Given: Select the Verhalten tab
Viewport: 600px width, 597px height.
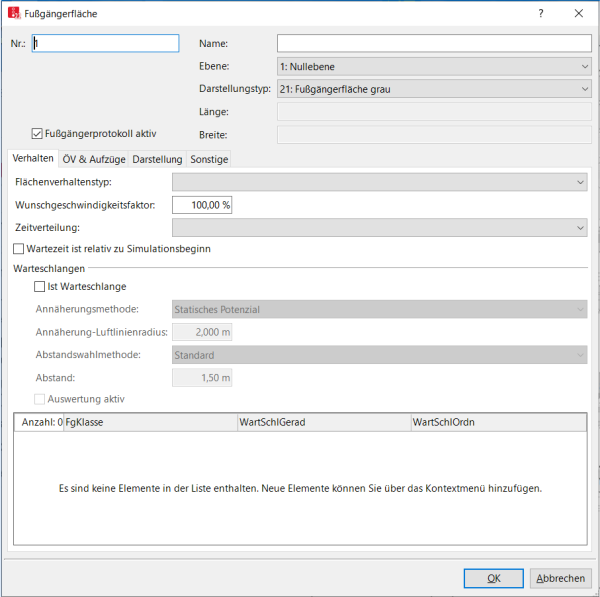Looking at the screenshot, I should pos(33,159).
